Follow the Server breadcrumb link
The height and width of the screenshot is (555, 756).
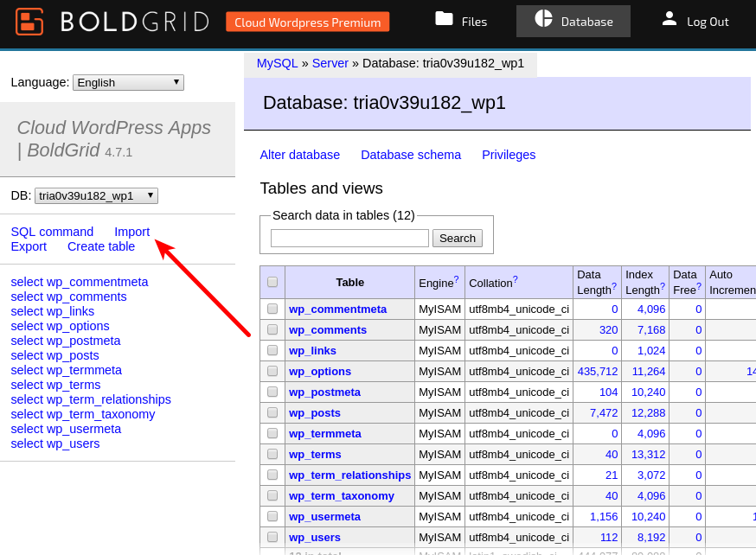[330, 63]
